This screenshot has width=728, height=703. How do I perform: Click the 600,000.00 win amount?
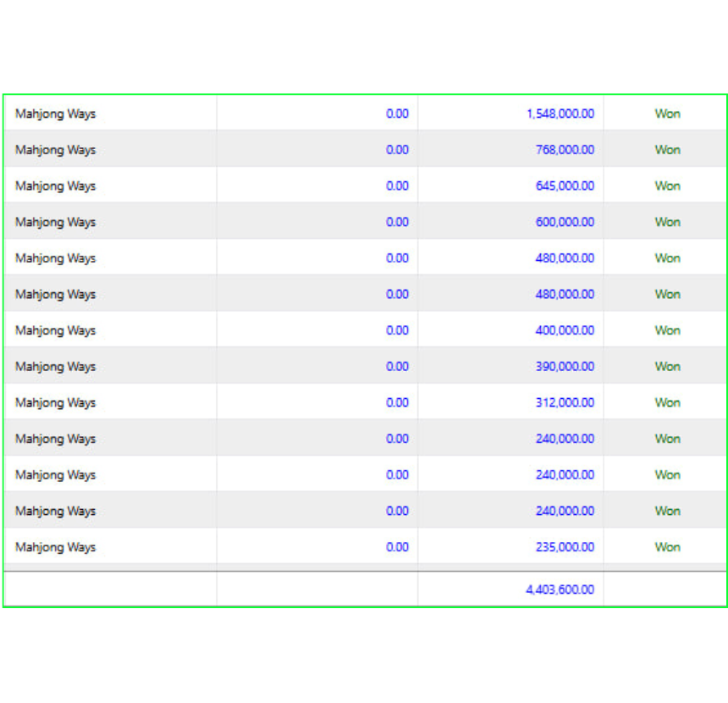coord(565,222)
